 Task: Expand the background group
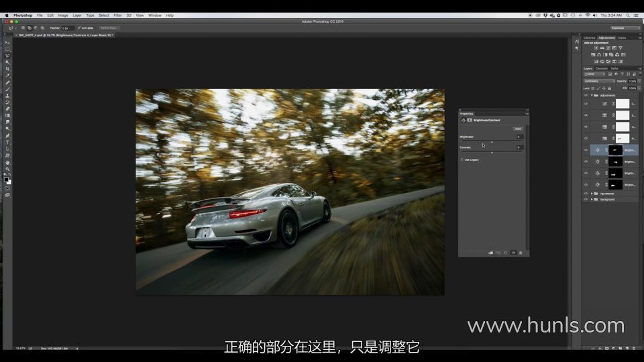click(592, 200)
